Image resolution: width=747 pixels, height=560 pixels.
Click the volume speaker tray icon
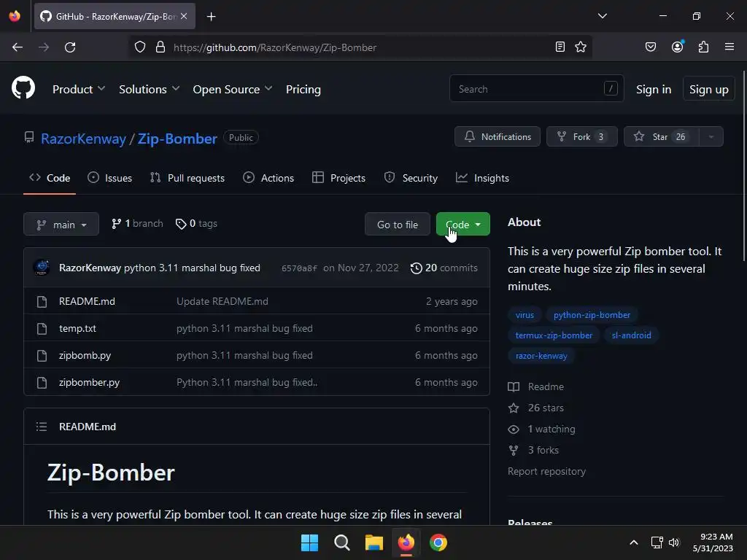(x=673, y=542)
